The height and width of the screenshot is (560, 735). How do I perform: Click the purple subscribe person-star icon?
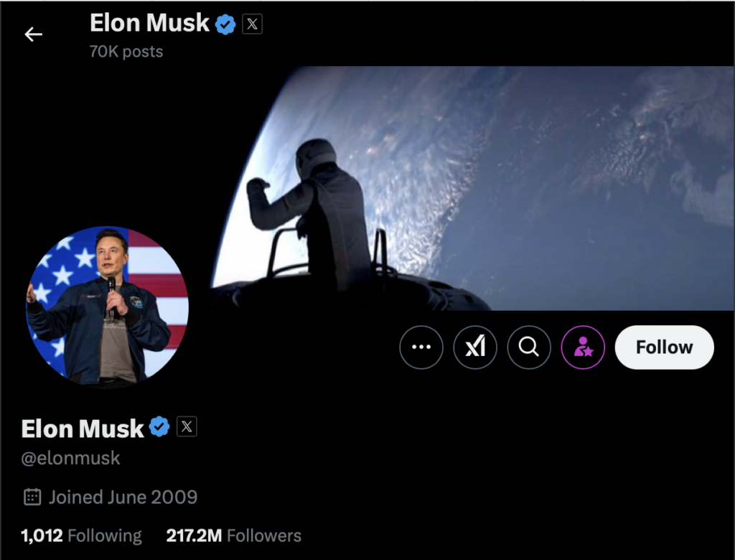tap(583, 347)
